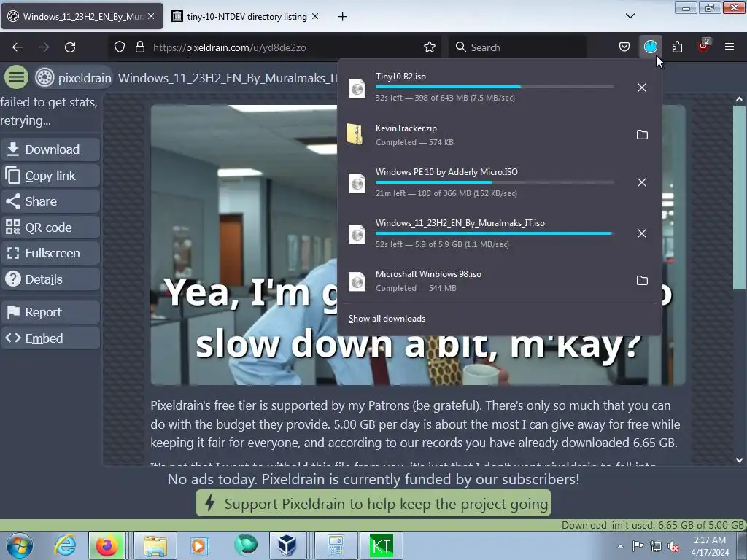Focus the Search box
747x560 pixels.
tap(518, 47)
